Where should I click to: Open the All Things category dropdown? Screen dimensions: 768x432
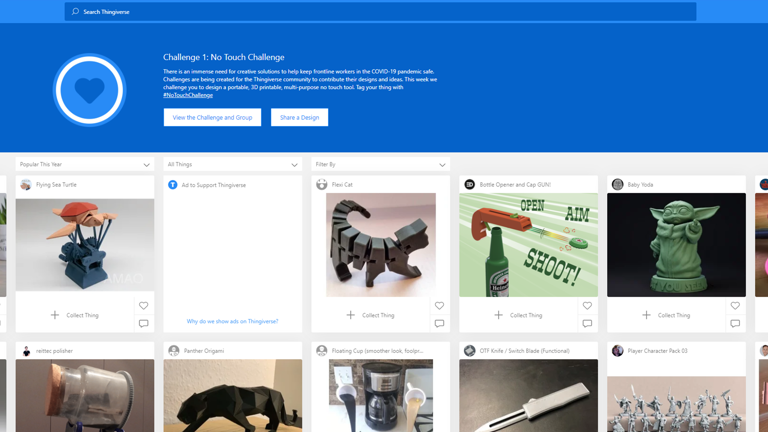[x=233, y=165]
